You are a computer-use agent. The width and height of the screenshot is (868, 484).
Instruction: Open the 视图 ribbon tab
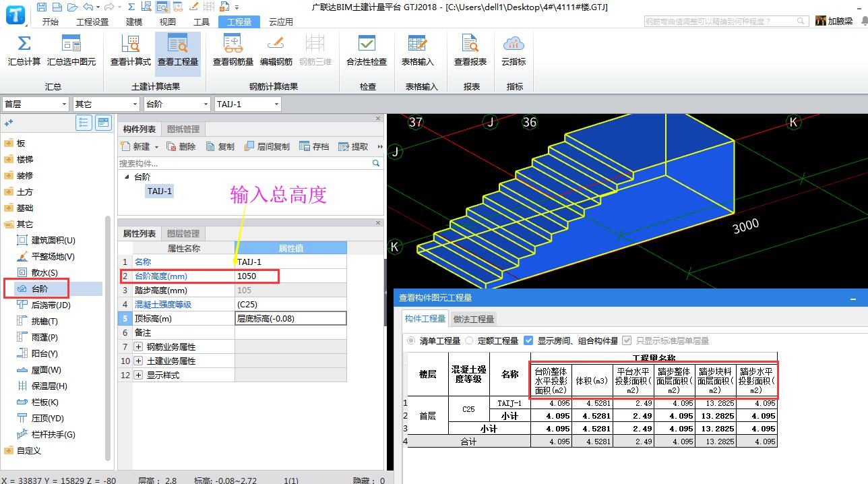click(168, 22)
